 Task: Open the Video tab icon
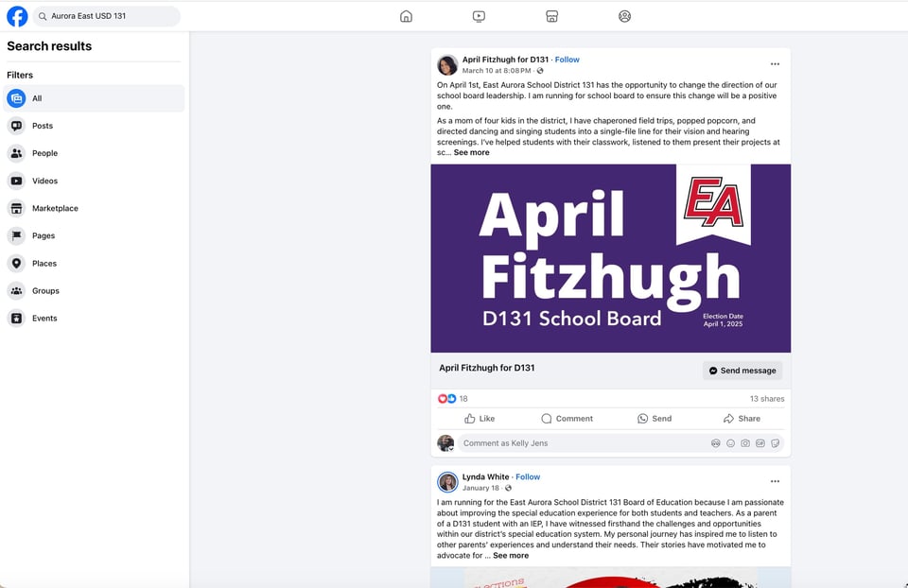[479, 16]
